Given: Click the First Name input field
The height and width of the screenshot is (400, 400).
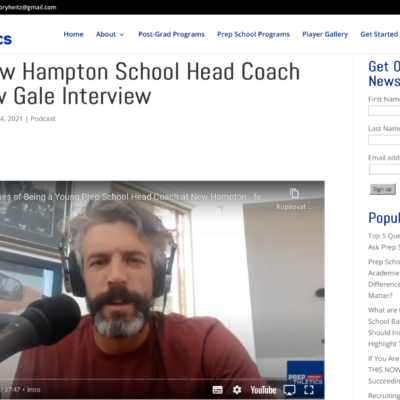Looking at the screenshot, I should pos(384,111).
